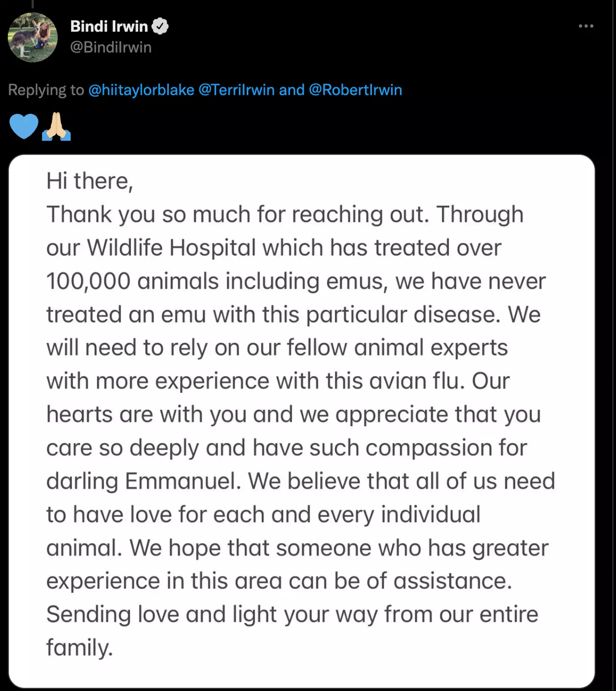Click the 'Replying to' label text
616x691 pixels.
45,90
